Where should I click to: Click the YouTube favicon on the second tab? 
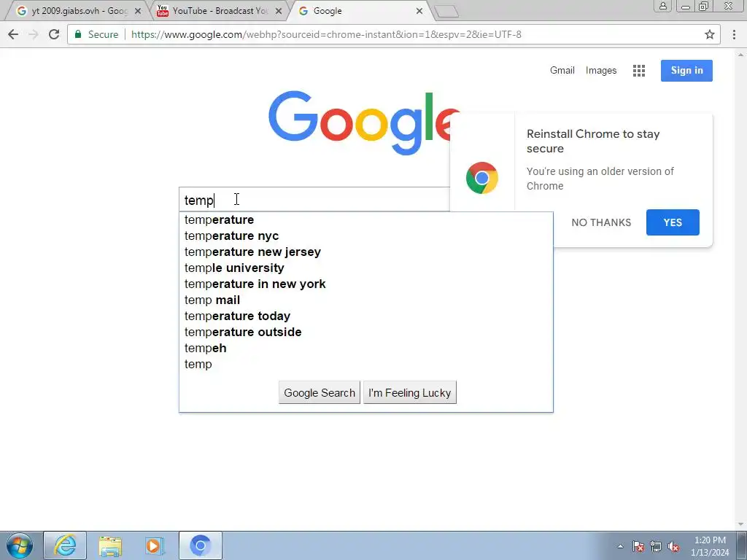163,11
